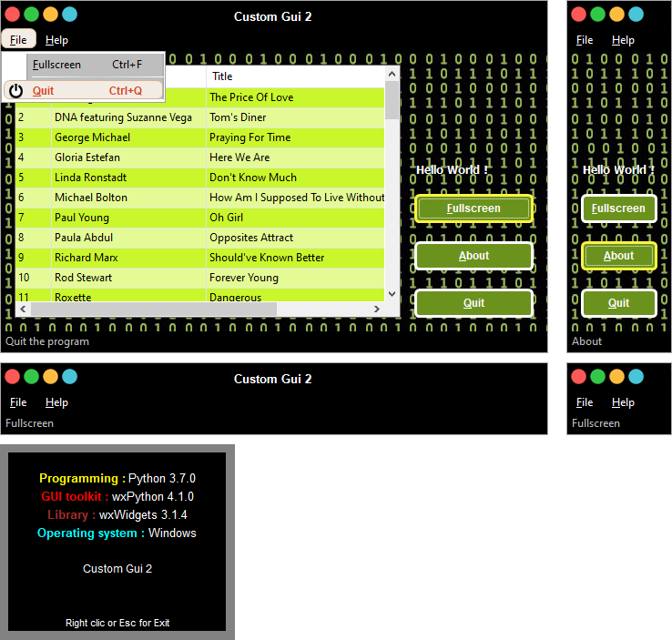Open the File menu in the top-right narrow window
Image resolution: width=672 pixels, height=640 pixels.
585,40
